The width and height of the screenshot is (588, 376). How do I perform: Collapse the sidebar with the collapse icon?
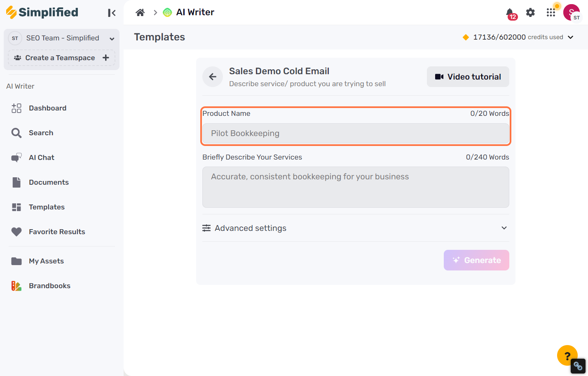112,13
